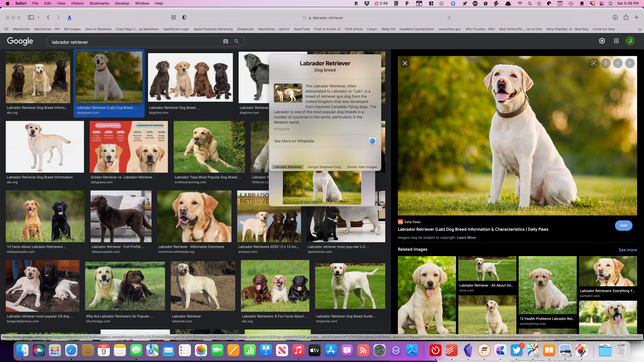Open the Apple menu

click(8, 3)
